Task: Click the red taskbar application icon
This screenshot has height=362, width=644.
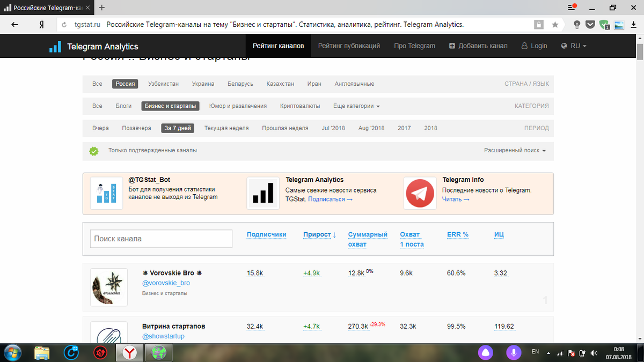Action: pyautogui.click(x=100, y=352)
